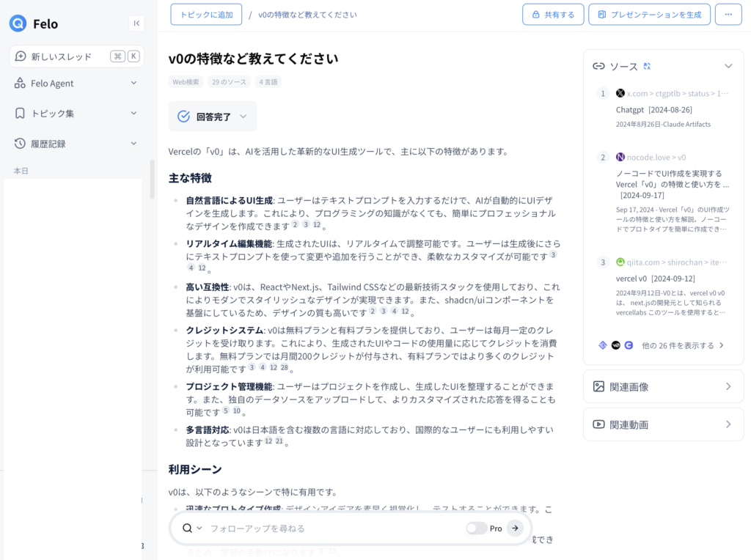Collapse the sidebar with the arrow icon
The height and width of the screenshot is (560, 751).
point(136,23)
